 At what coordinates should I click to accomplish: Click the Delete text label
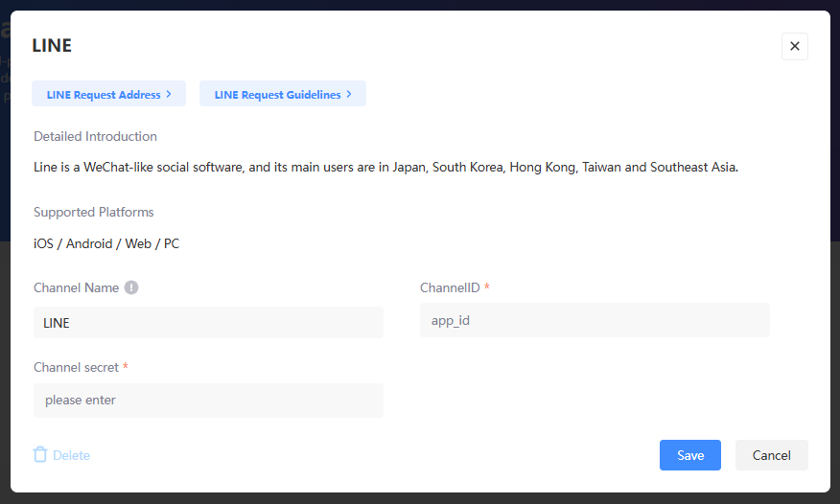click(x=71, y=456)
